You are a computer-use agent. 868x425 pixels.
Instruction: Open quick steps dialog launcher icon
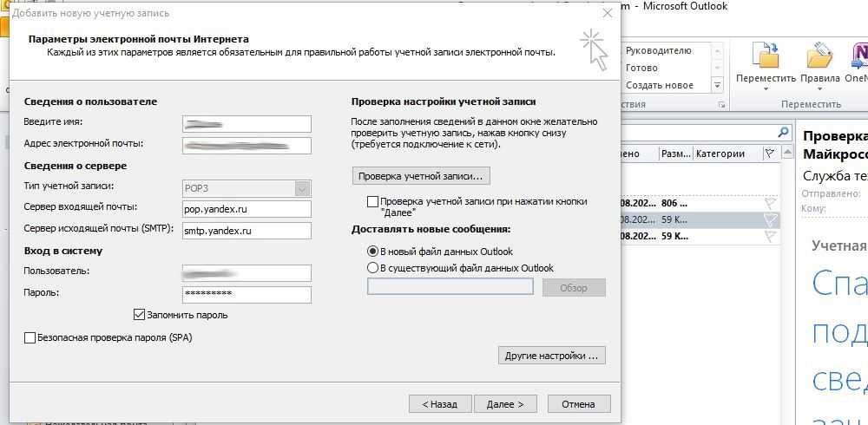click(721, 105)
